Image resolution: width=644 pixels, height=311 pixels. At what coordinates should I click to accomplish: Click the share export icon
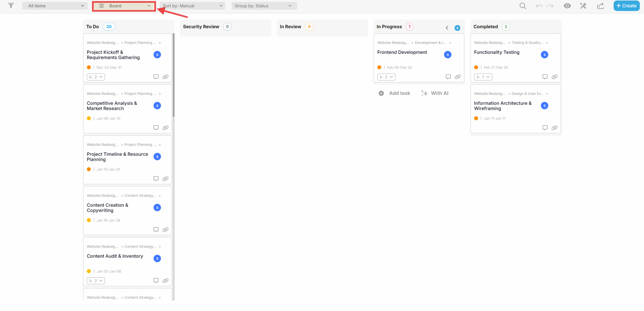(x=601, y=6)
